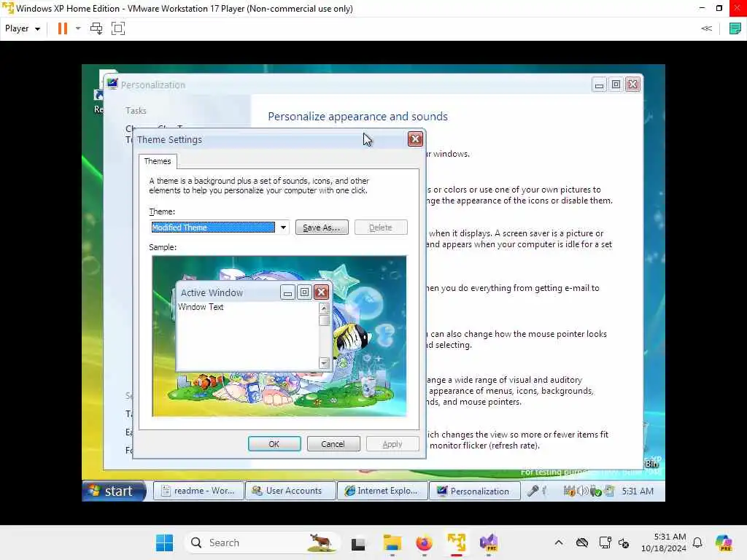Image resolution: width=747 pixels, height=560 pixels.
Task: Click the Windows 11 taskbar Search box
Action: [263, 542]
